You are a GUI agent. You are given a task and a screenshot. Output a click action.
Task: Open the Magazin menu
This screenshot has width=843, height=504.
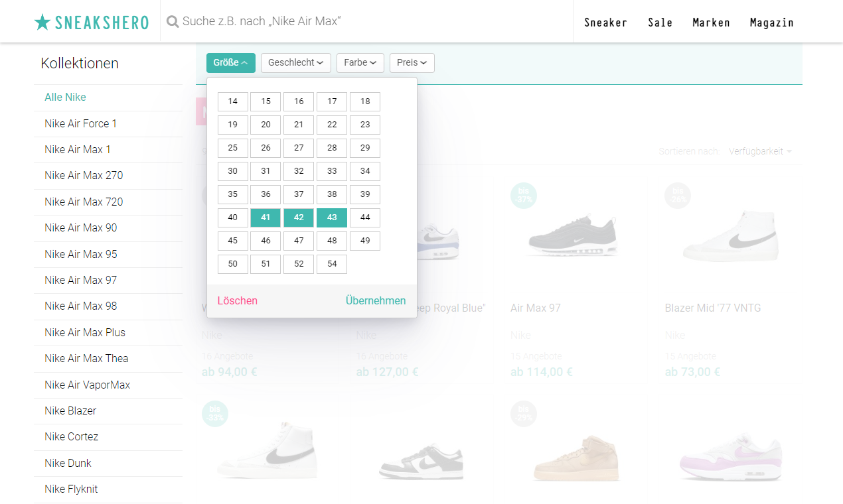(771, 23)
